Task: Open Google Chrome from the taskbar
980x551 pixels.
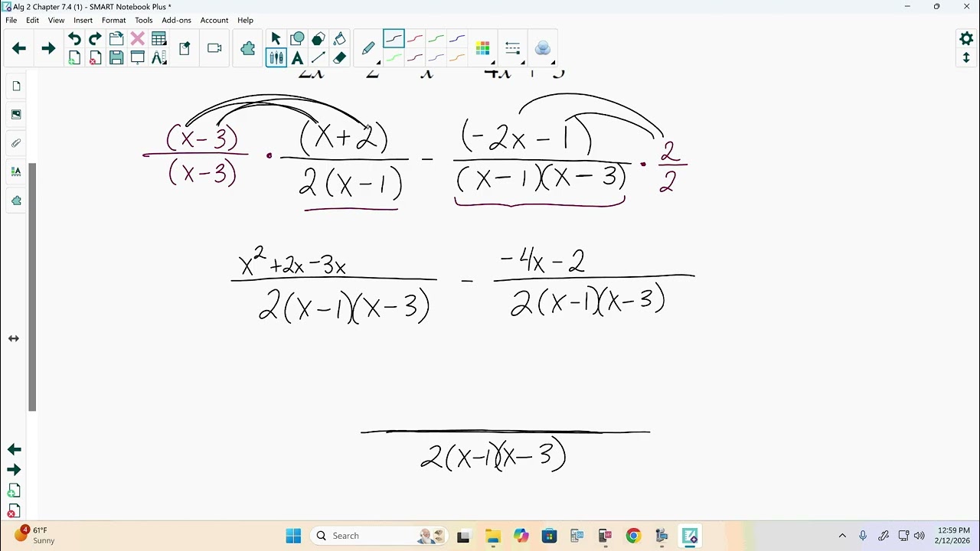Action: coord(633,536)
